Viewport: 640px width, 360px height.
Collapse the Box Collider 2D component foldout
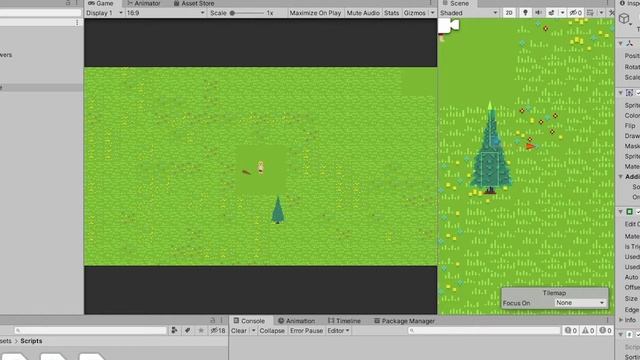(620, 212)
